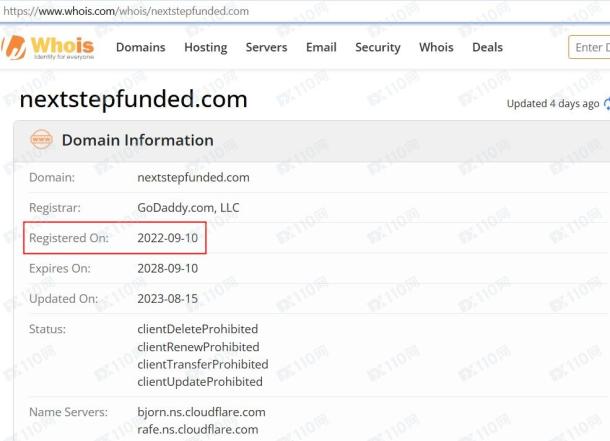Open the Servers menu
Image resolution: width=610 pixels, height=441 pixels.
(x=266, y=47)
